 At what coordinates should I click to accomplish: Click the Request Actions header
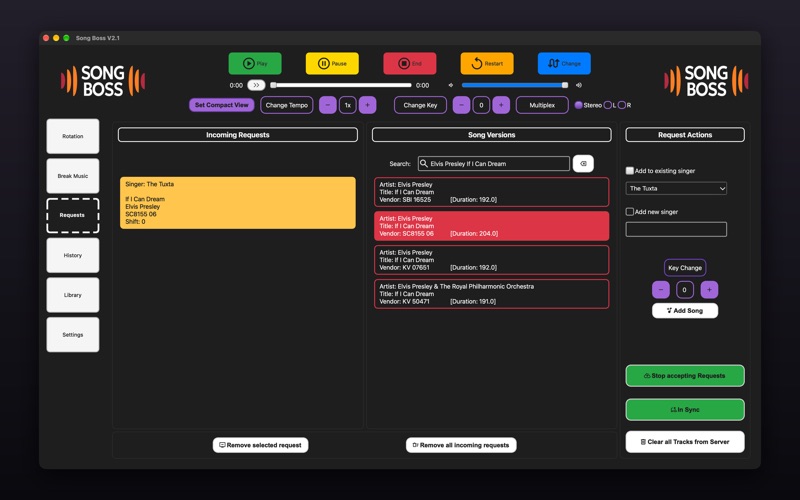pos(685,135)
